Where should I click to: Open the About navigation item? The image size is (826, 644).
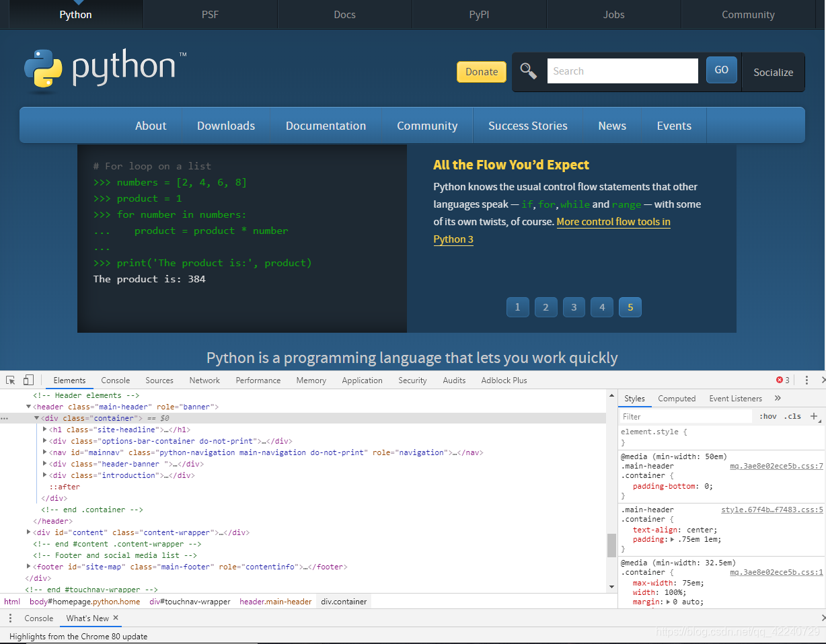(151, 126)
